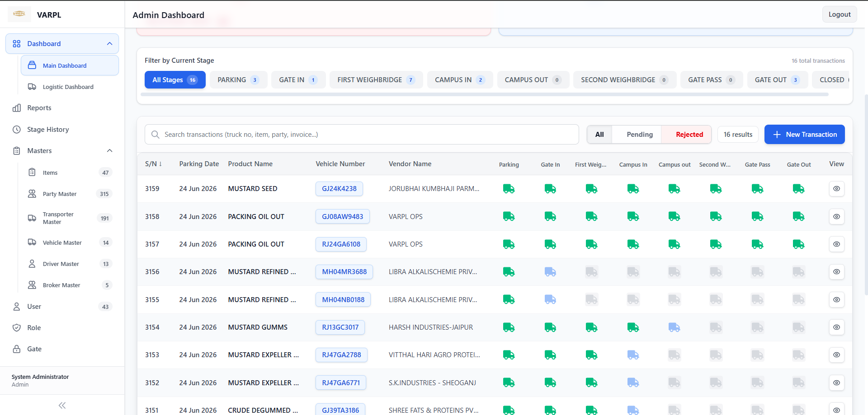The height and width of the screenshot is (415, 868).
Task: Click vendor HARSH INDUSTRIES-JAIPUR cell
Action: coord(431,327)
